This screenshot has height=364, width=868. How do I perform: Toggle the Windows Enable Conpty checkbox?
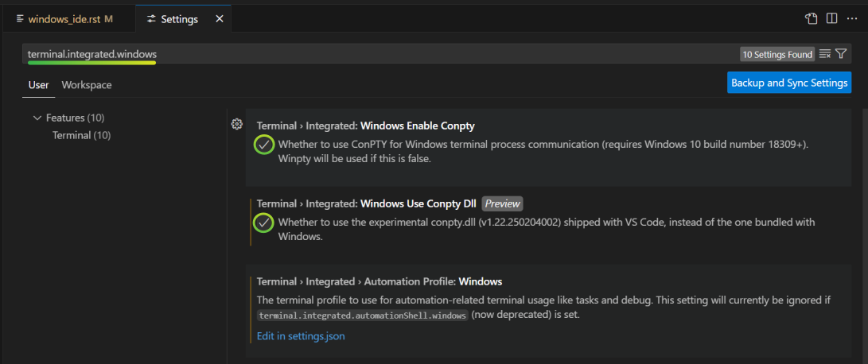tap(264, 145)
